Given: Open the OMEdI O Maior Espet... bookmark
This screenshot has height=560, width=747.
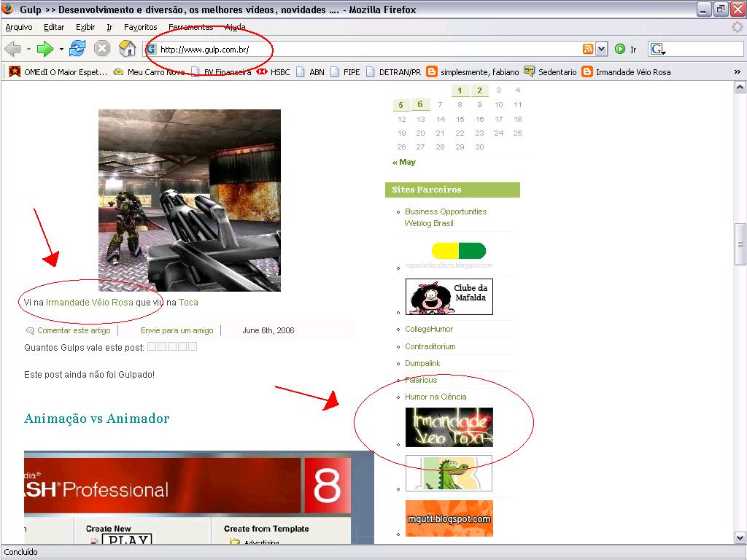Looking at the screenshot, I should [x=58, y=72].
